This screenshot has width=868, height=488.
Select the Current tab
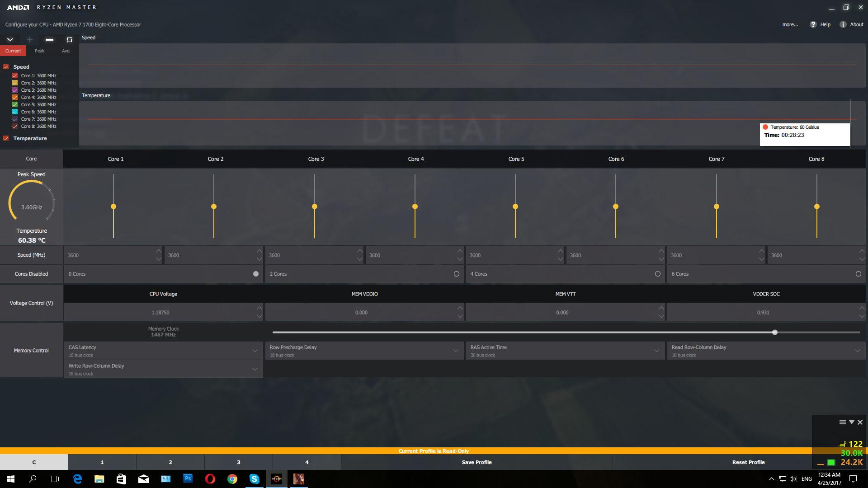(13, 51)
